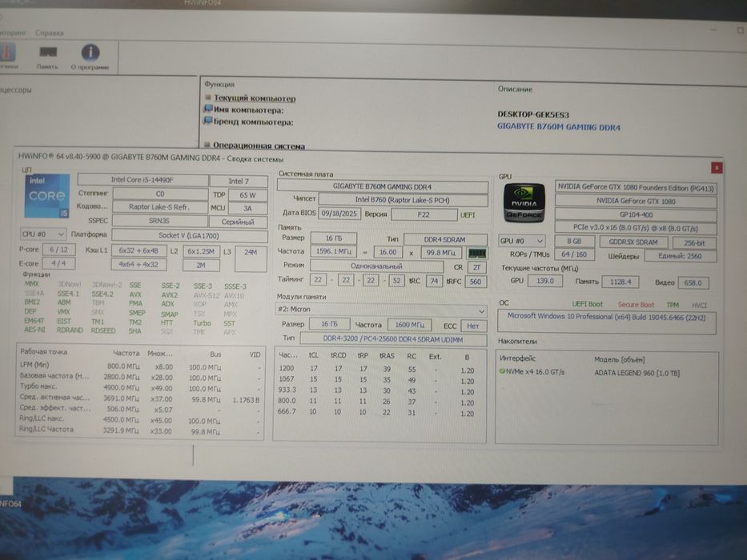
Task: Click the UEFI label next to BIOS version
Action: pyautogui.click(x=468, y=214)
